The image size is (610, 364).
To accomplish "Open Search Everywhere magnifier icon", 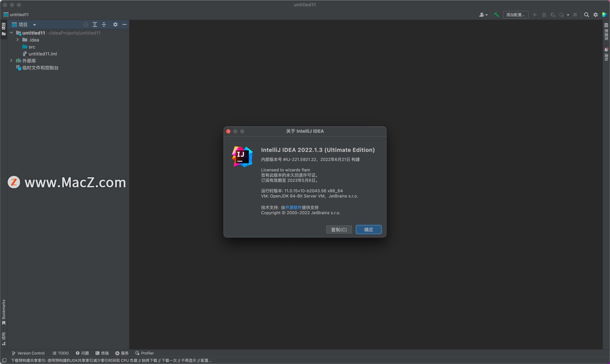I will (587, 15).
